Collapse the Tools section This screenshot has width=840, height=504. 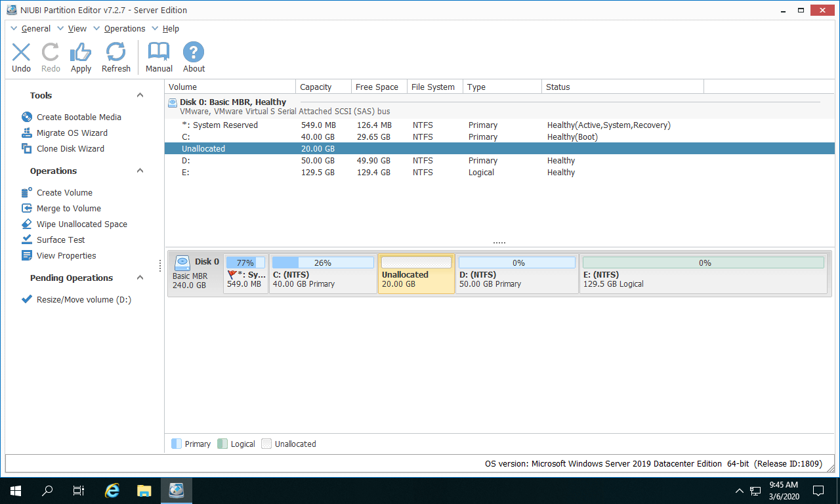140,95
